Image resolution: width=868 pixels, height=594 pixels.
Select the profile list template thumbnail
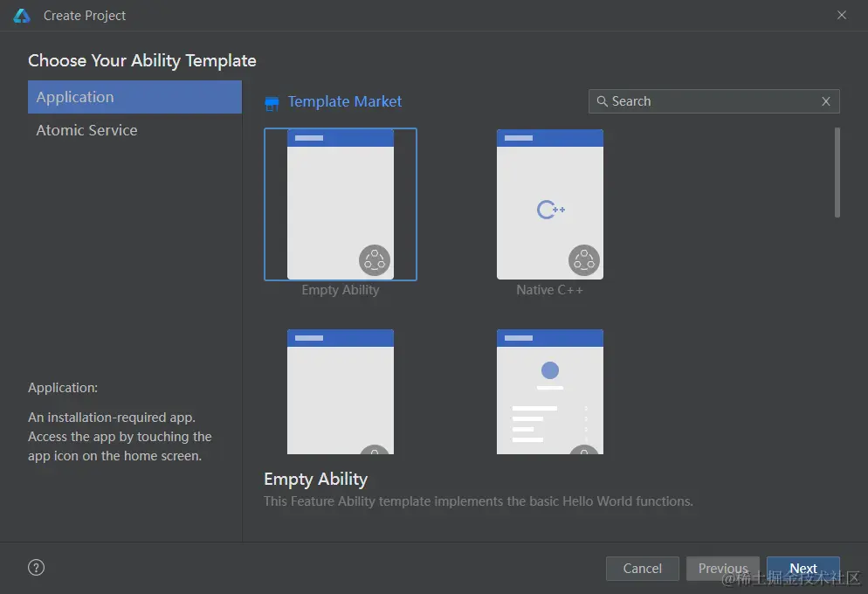click(549, 392)
